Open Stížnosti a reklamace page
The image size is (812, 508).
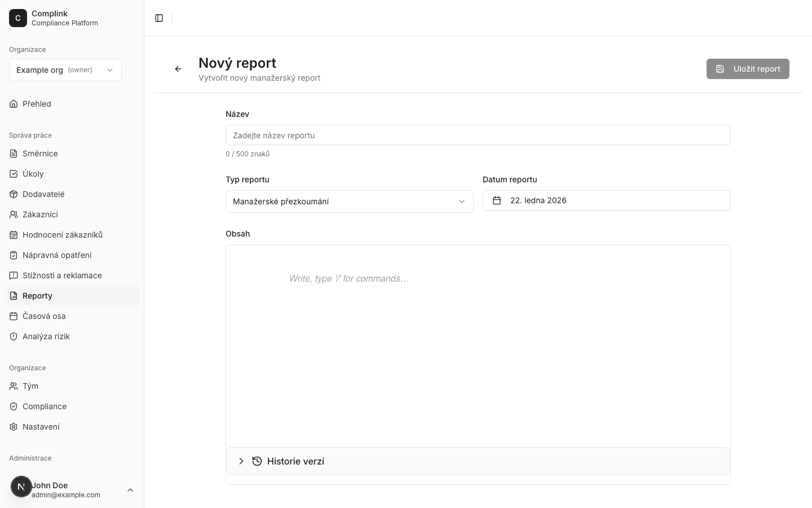coord(62,275)
